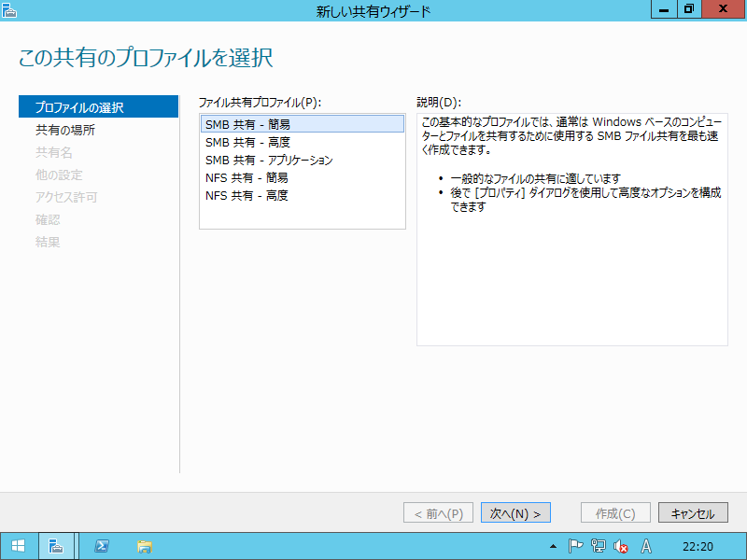
Task: Select the 'NFS 共有 - 簡易' profile
Action: pyautogui.click(x=302, y=177)
